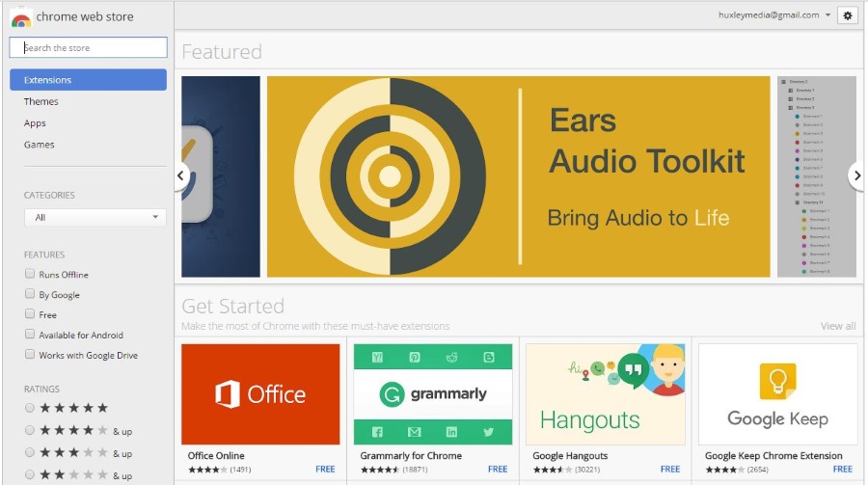Viewport: 868px width, 485px height.
Task: Click FREE button for Grammarly for Chrome
Action: (x=498, y=469)
